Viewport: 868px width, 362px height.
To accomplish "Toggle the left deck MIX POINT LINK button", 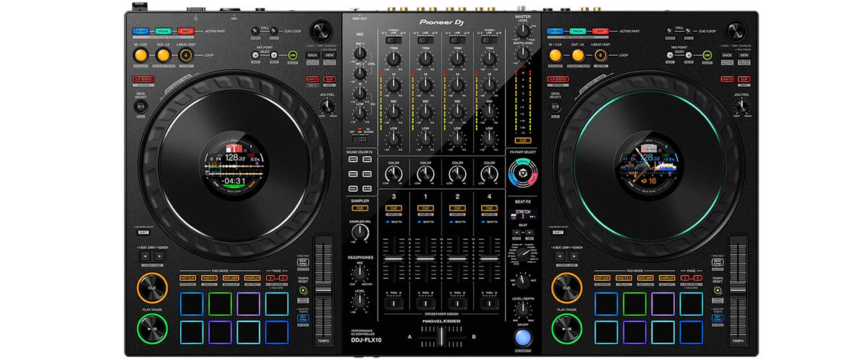I will tap(293, 55).
